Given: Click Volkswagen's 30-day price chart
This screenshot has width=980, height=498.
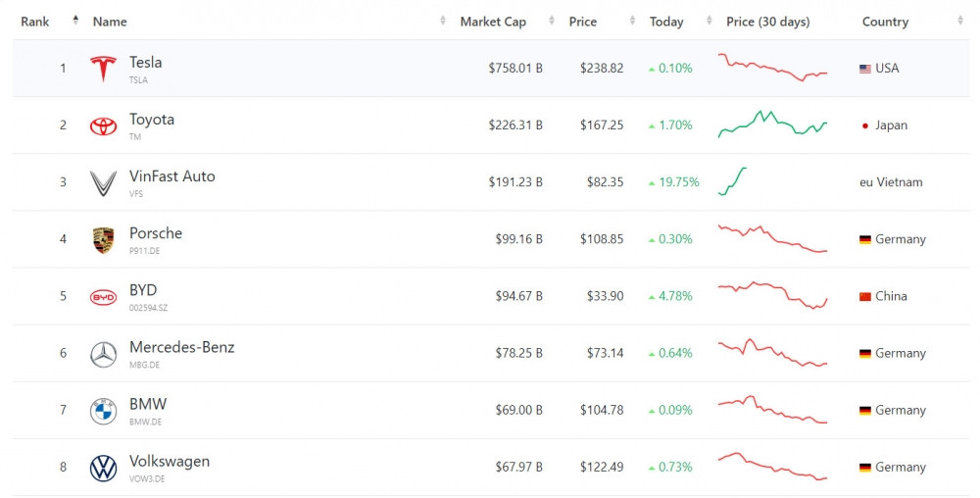Looking at the screenshot, I should pyautogui.click(x=772, y=466).
